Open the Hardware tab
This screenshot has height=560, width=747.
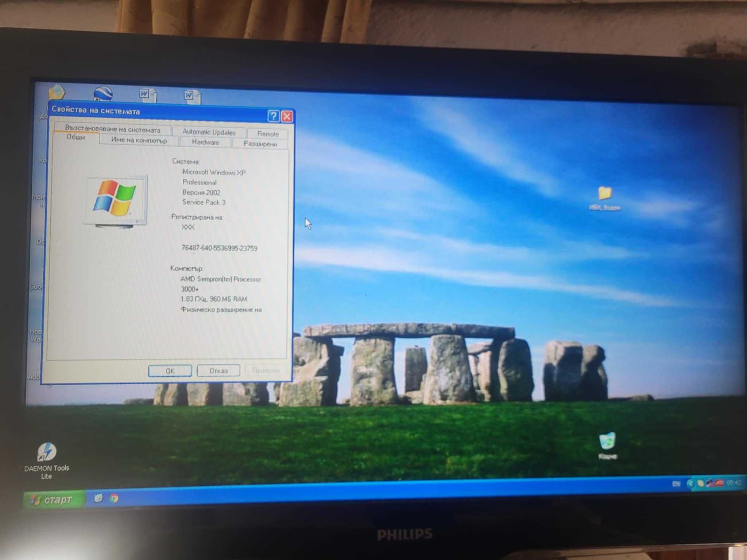point(206,142)
